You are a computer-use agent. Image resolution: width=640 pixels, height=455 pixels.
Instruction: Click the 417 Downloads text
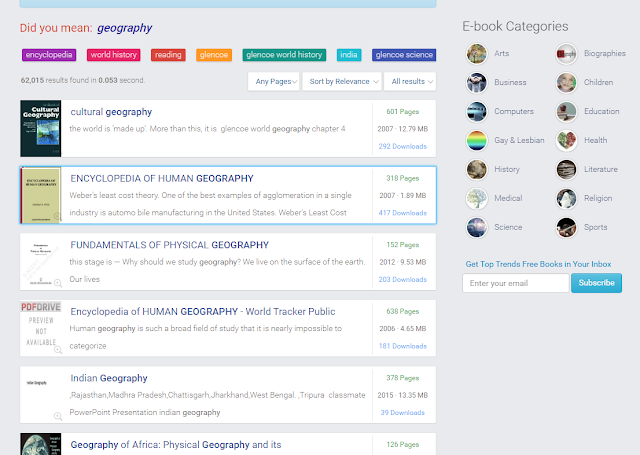[402, 213]
